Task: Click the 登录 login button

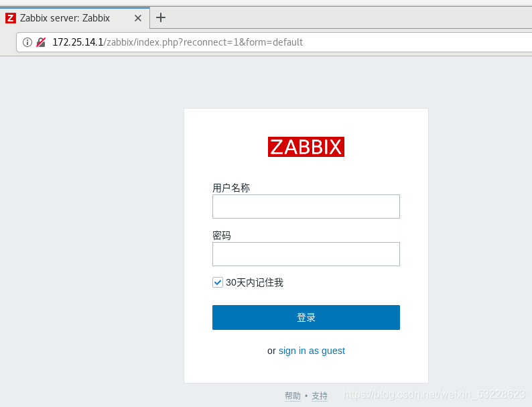Action: click(306, 317)
